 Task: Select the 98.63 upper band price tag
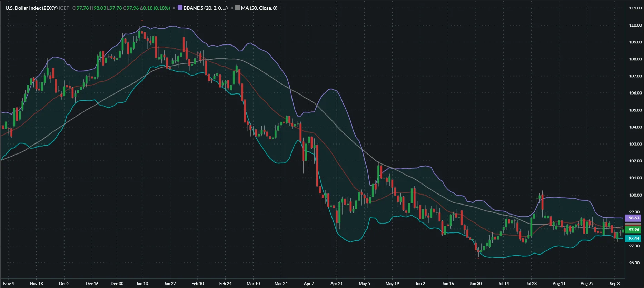tap(634, 218)
